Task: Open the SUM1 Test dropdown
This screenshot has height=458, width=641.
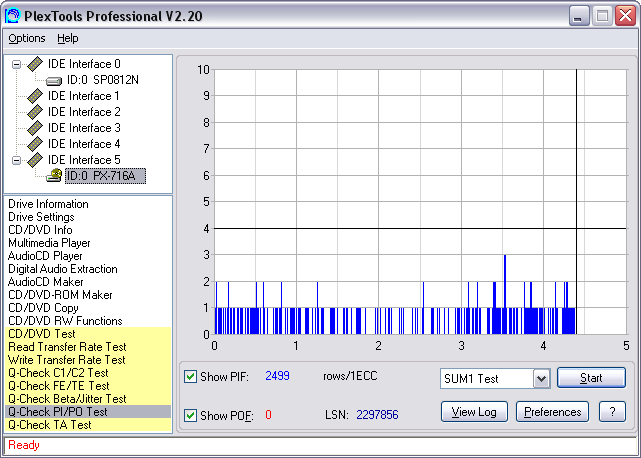Action: pyautogui.click(x=541, y=379)
